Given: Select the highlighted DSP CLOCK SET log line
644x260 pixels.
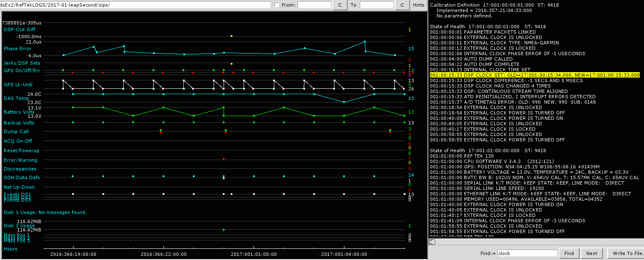Looking at the screenshot, I should coord(534,75).
